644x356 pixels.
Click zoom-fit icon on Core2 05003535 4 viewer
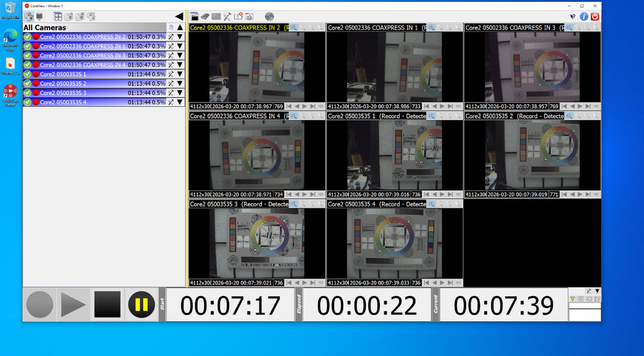(x=431, y=203)
